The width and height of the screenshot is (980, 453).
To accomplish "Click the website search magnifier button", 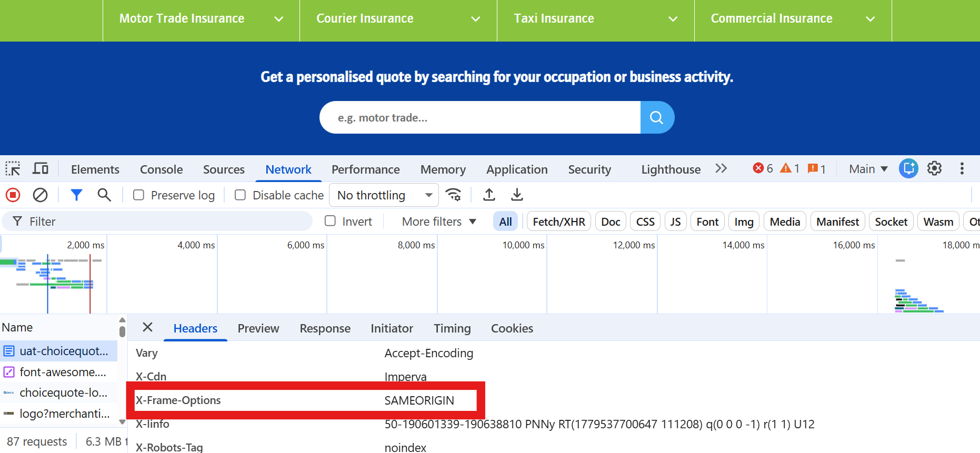I will [x=657, y=117].
